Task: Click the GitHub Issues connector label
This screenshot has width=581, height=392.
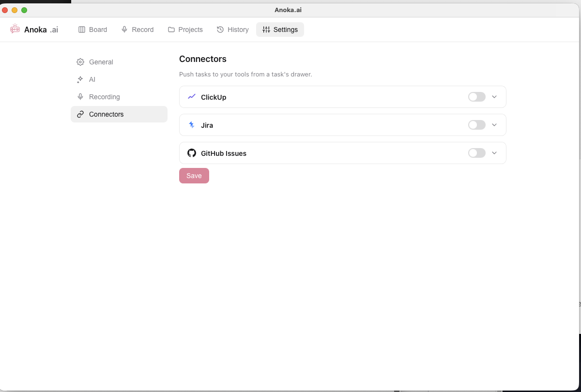Action: pyautogui.click(x=224, y=153)
